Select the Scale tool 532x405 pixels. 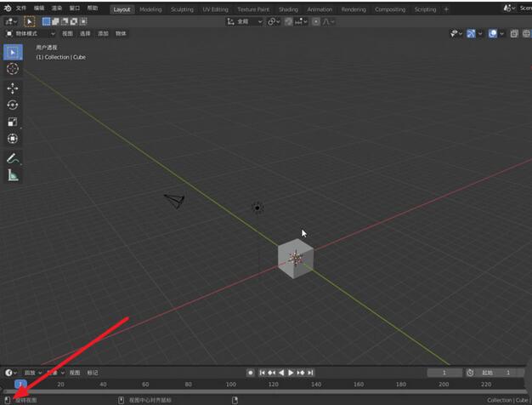point(13,122)
